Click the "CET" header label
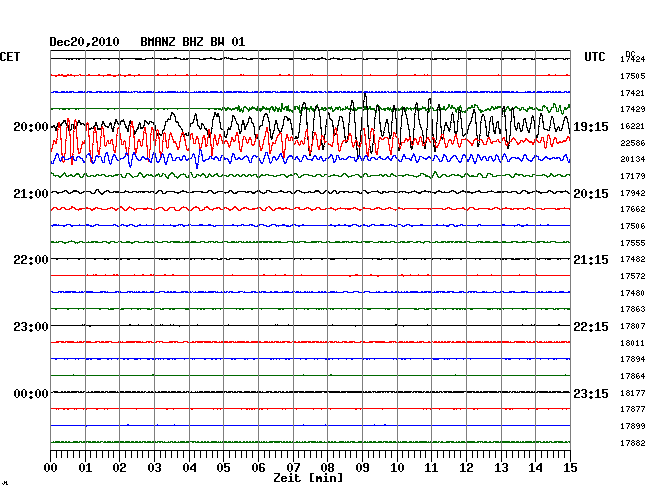650x494 pixels. point(10,57)
